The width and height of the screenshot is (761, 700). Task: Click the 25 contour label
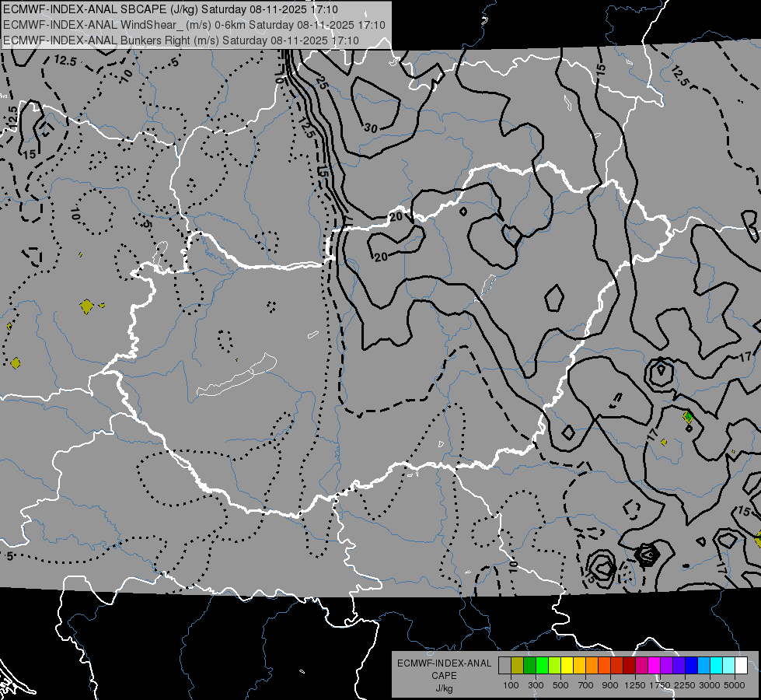coord(323,83)
